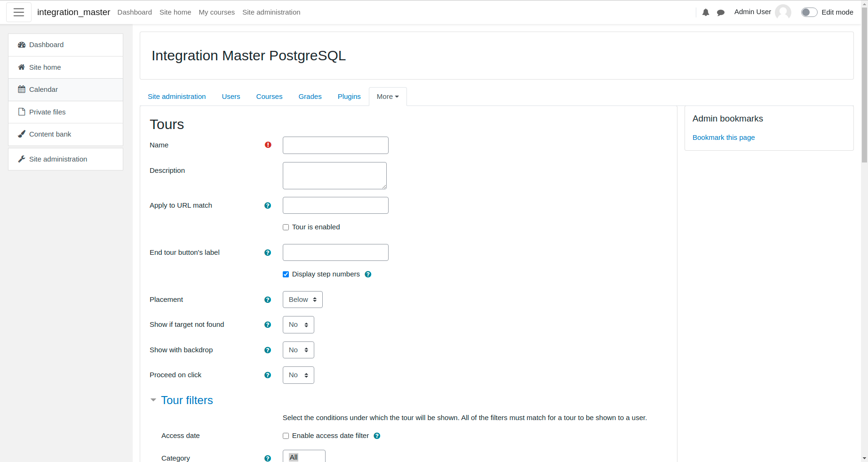Open the notifications bell
Viewport: 868px width, 462px height.
(706, 13)
